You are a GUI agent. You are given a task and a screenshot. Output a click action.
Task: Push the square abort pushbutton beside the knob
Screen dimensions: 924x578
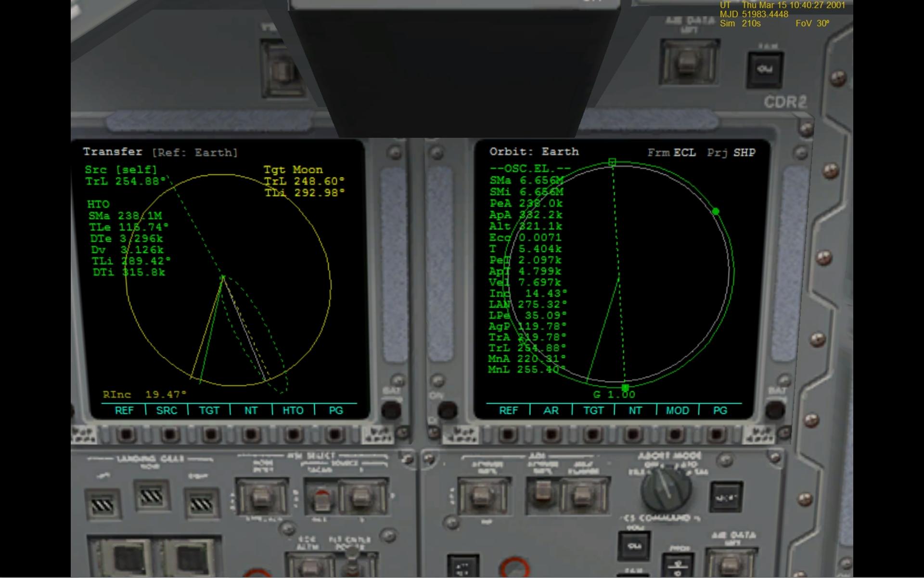click(x=725, y=498)
